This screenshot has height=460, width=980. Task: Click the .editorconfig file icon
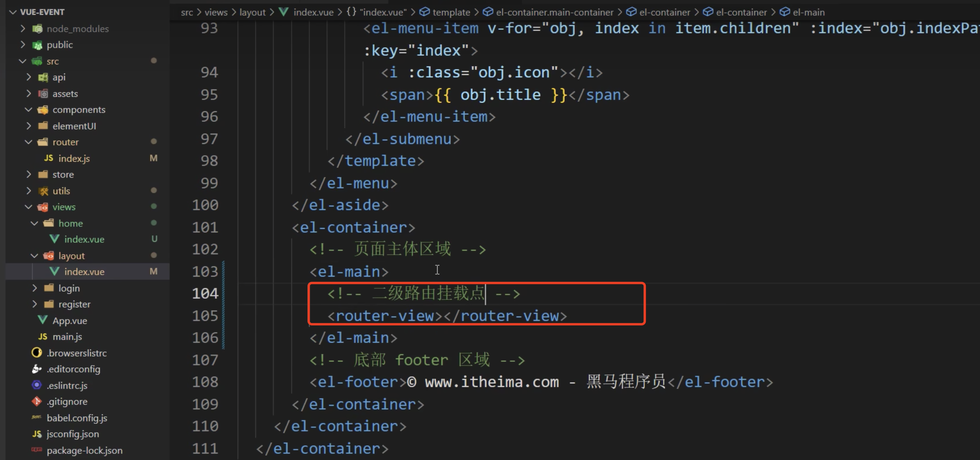37,369
